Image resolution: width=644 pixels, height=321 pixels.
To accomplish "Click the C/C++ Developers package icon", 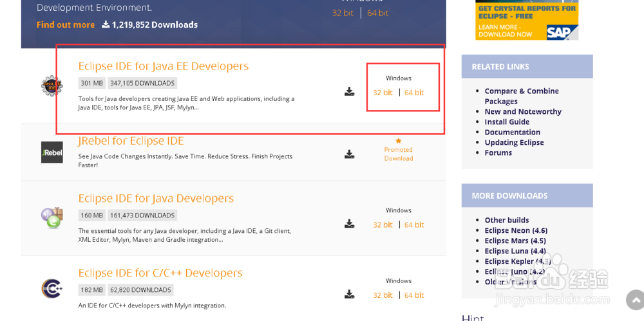I will click(x=52, y=288).
